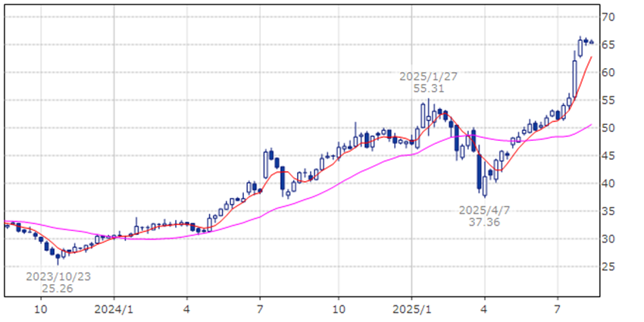Viewport: 644px width, 322px height.
Task: Click the 30 price axis label
Action: [607, 239]
